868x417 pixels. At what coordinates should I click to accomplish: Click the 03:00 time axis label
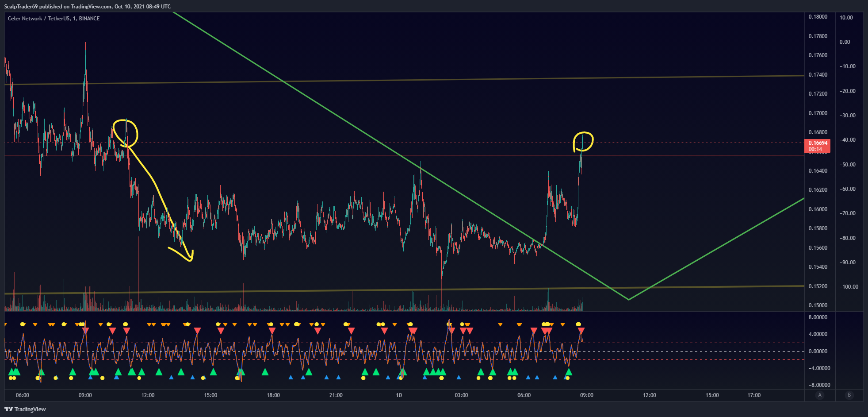point(461,395)
